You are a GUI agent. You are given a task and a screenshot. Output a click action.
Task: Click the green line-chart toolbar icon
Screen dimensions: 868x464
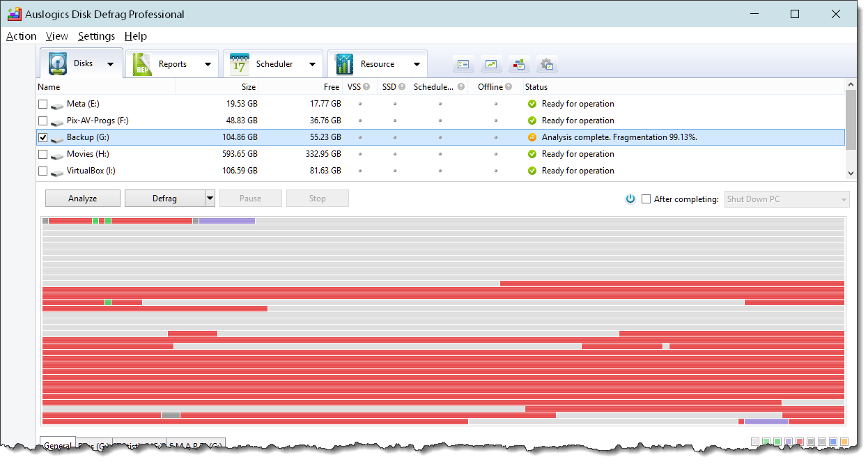[492, 64]
